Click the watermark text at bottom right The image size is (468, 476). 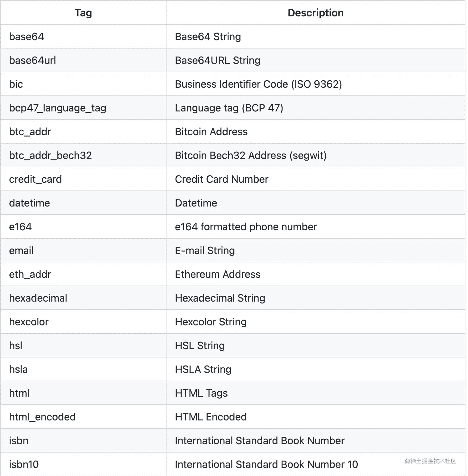click(430, 461)
